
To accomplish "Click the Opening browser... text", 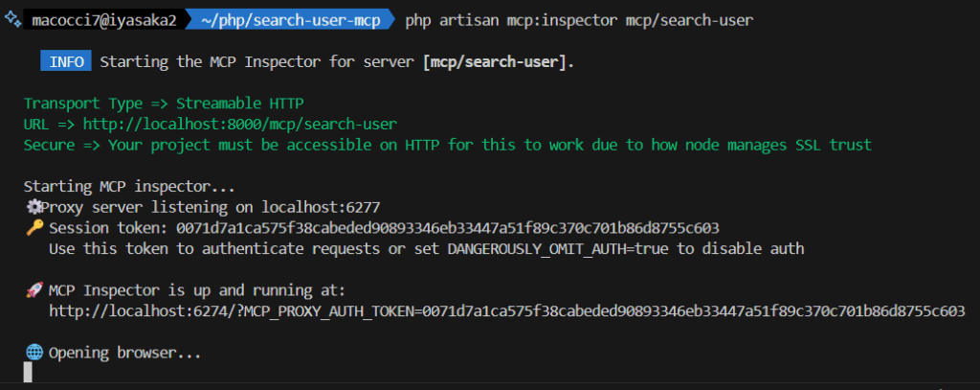I will (125, 353).
